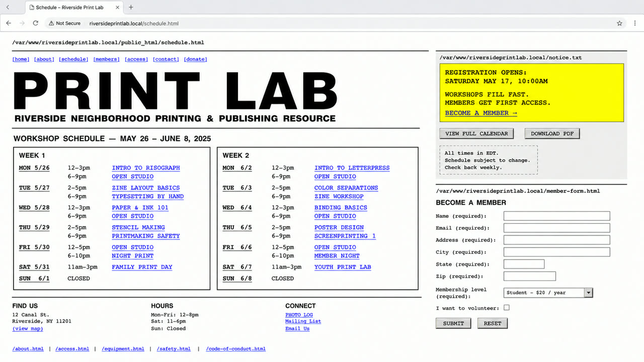Click the browser address bar URL
Image resolution: width=644 pixels, height=362 pixels.
pyautogui.click(x=134, y=23)
